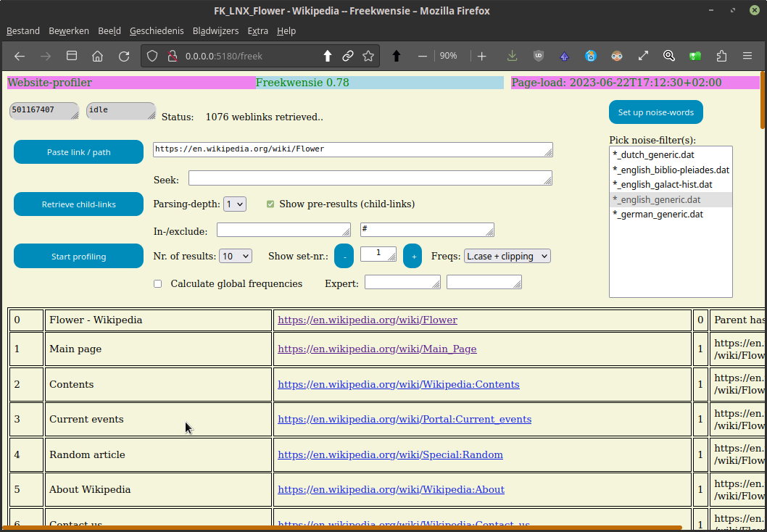The image size is (767, 532).
Task: Zoom in with the plus button
Action: click(x=482, y=57)
